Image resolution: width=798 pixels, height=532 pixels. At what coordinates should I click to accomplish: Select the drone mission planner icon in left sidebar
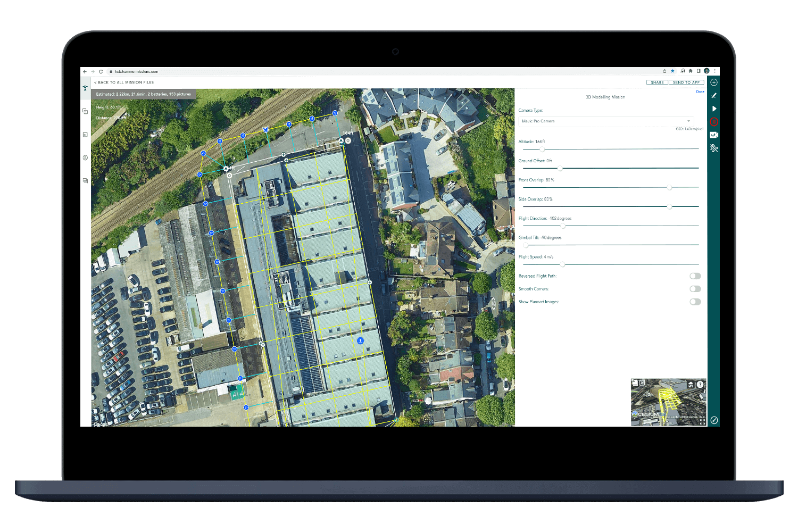[85, 88]
